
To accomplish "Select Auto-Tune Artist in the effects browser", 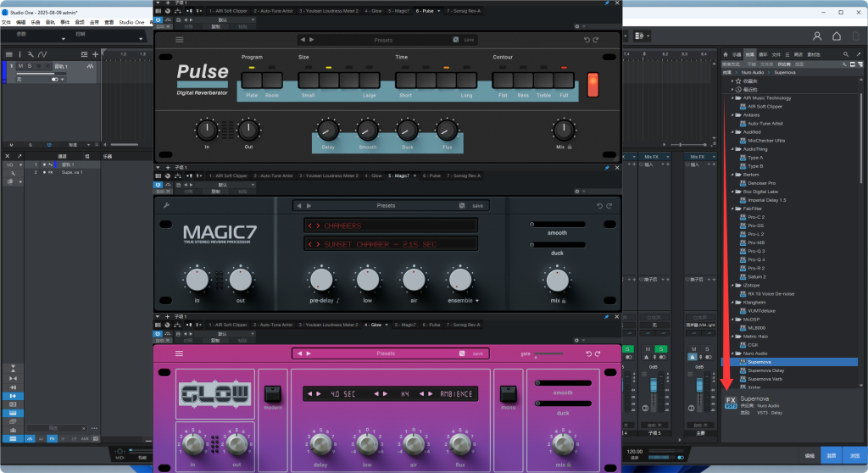I will coord(765,124).
